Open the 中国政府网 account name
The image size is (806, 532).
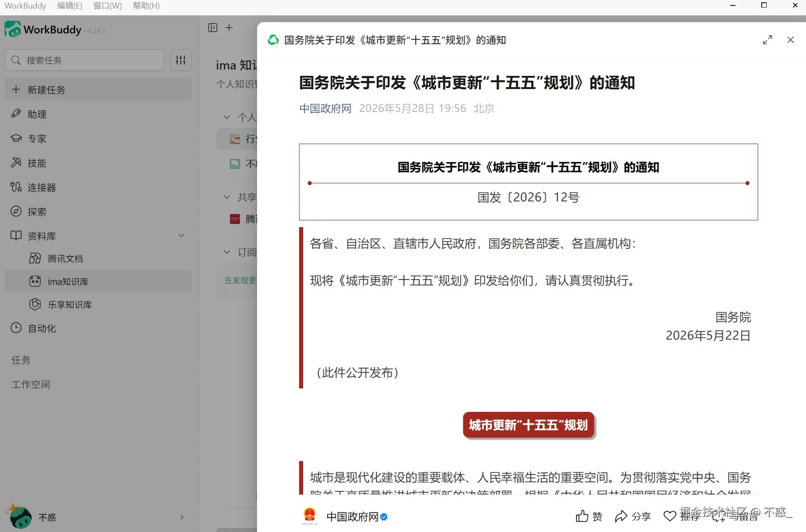(x=352, y=517)
